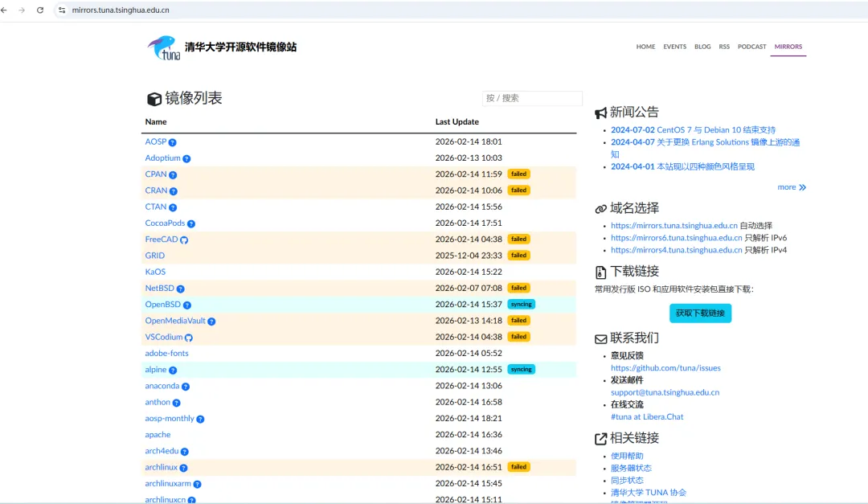Click the anthon help icon

(x=176, y=403)
